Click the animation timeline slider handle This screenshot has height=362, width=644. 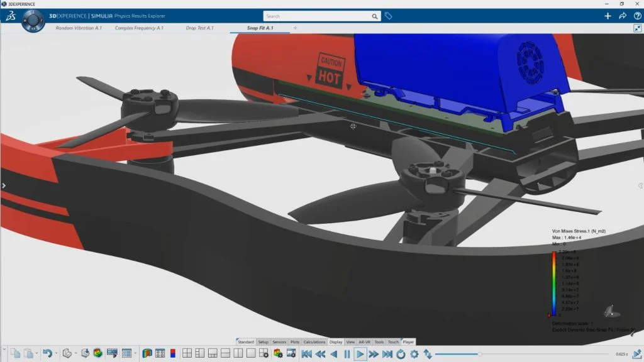[480, 354]
